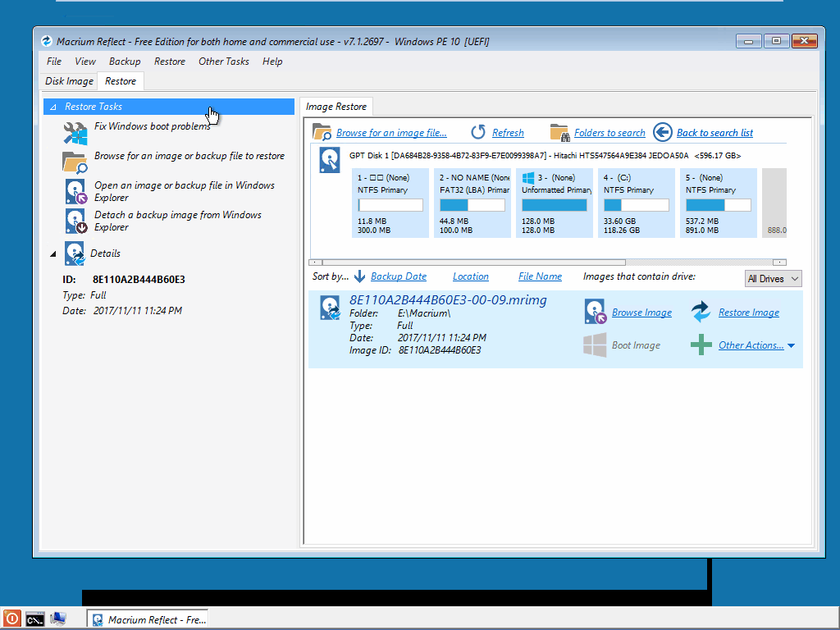The height and width of the screenshot is (630, 840).
Task: Select partition 2 NO NAME FAT32
Action: [x=472, y=203]
